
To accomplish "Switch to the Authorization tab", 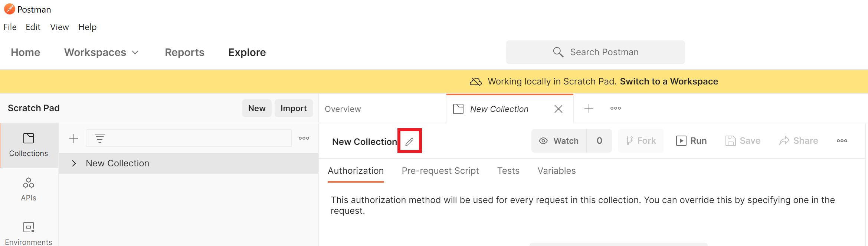I will tap(356, 171).
